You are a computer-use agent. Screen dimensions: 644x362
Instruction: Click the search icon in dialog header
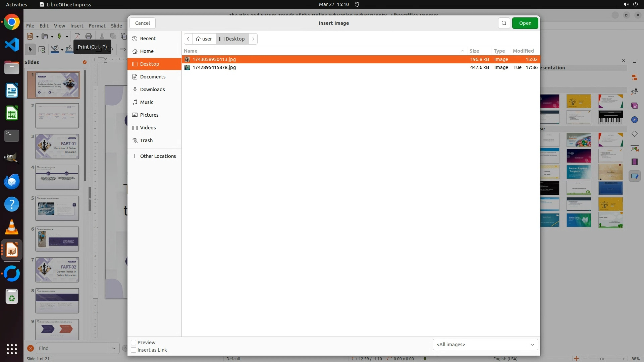click(504, 23)
